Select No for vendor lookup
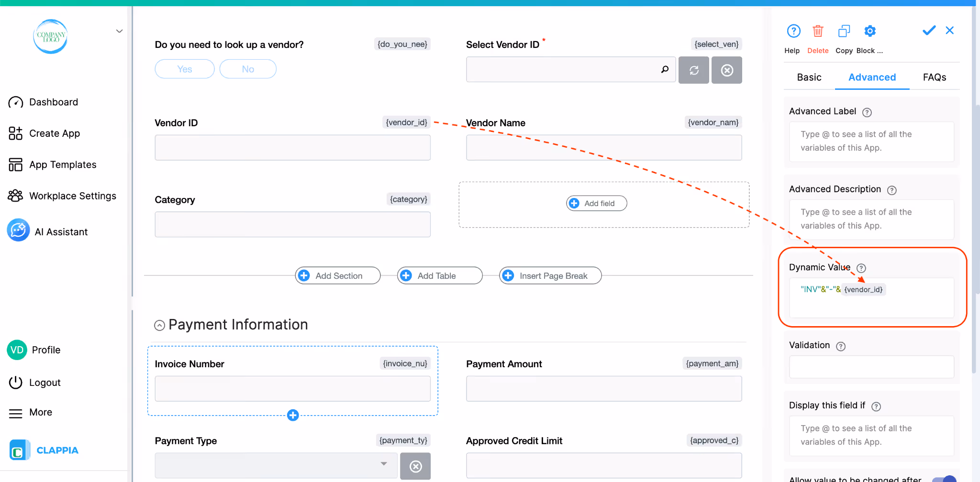 coord(248,69)
